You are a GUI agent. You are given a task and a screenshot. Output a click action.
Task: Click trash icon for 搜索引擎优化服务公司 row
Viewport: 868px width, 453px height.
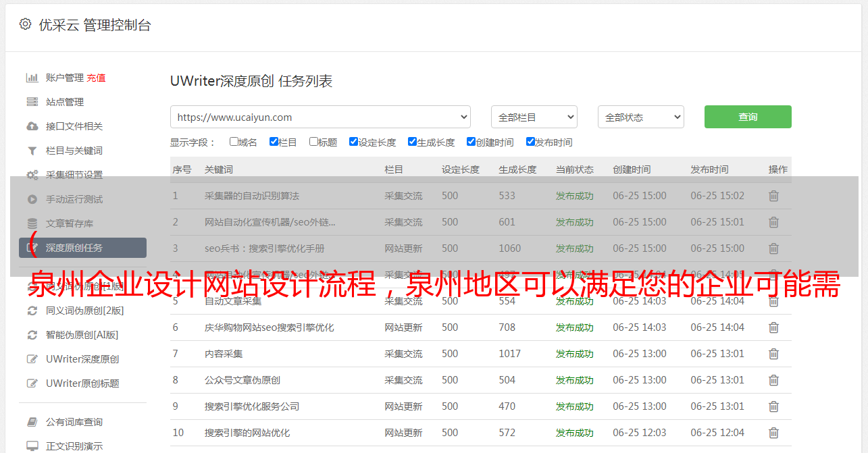tap(773, 406)
